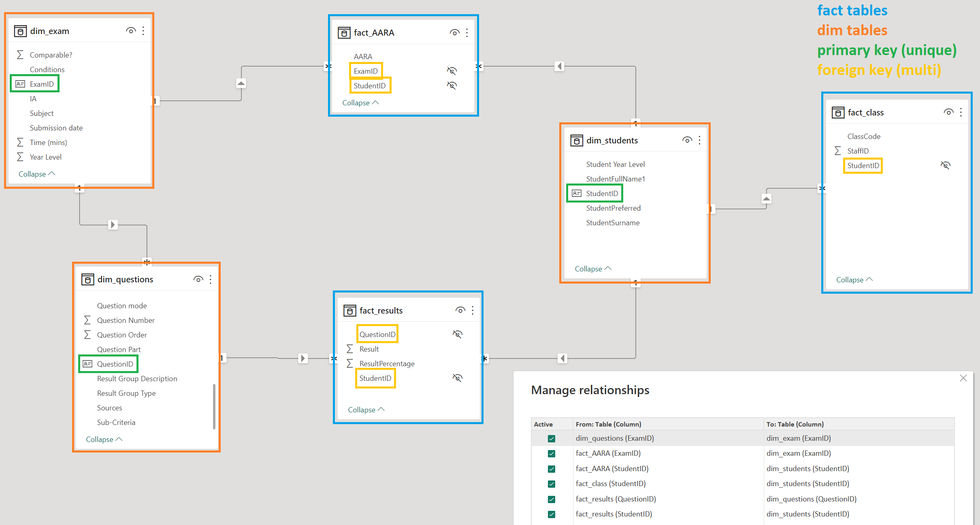Open fact_class more options menu
980x525 pixels.
pos(961,112)
